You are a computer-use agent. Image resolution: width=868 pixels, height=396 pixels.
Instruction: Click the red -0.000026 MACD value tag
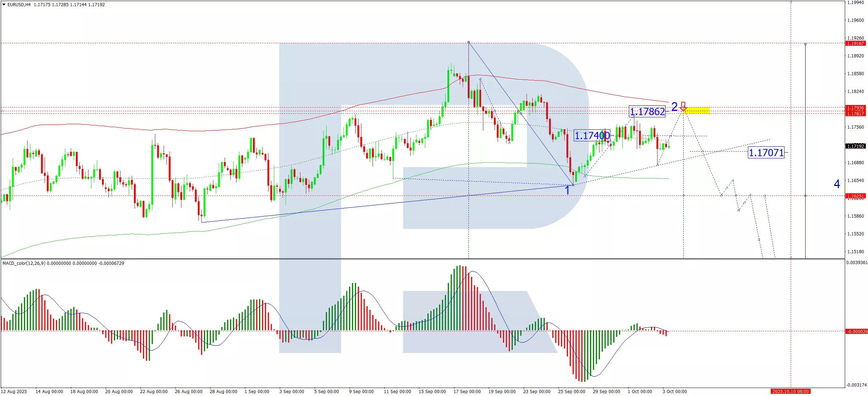tap(856, 331)
